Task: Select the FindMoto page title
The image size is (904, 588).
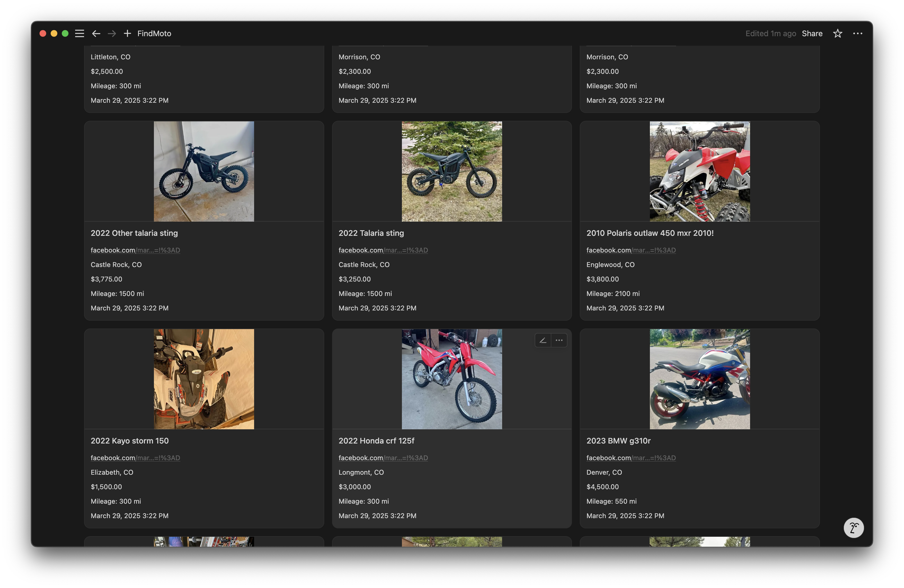Action: pyautogui.click(x=154, y=33)
